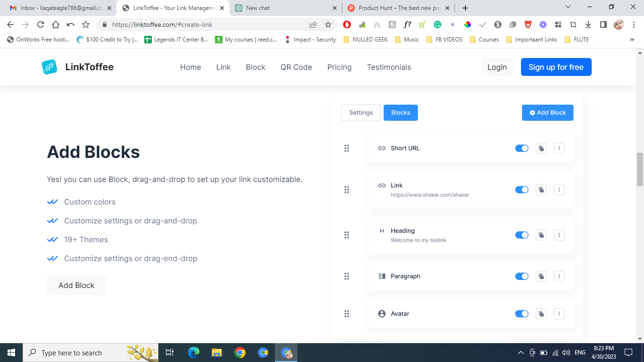Click the LinkToffee logo icon

[x=50, y=67]
